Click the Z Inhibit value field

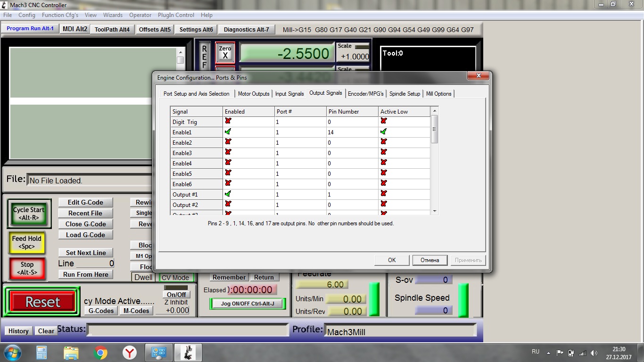(173, 310)
